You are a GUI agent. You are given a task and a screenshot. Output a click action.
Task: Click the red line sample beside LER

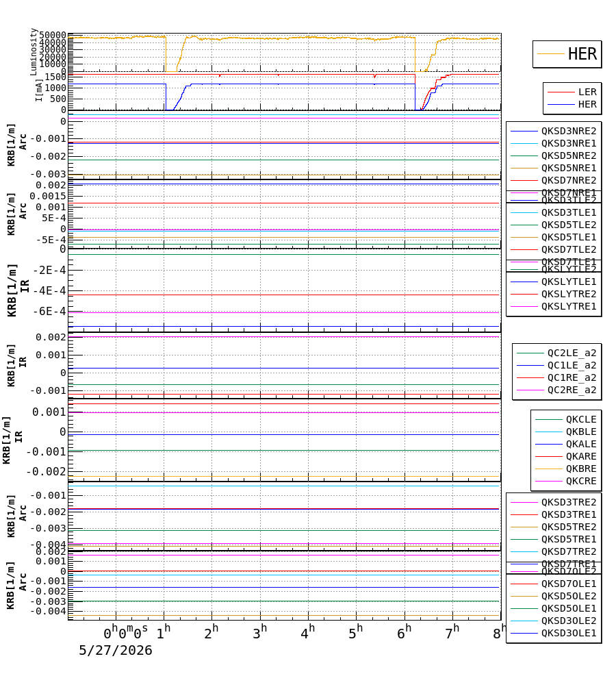(561, 92)
